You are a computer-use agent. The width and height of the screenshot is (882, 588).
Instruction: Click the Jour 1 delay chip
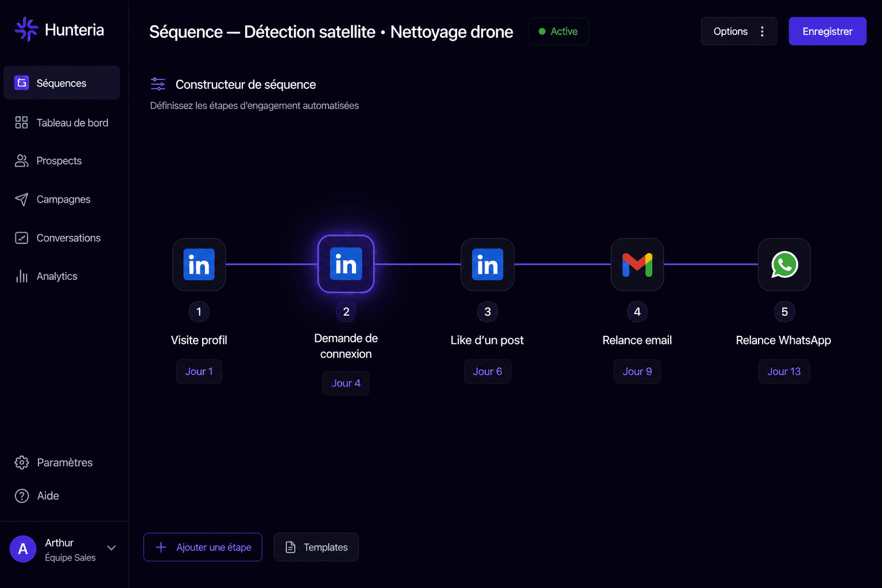[199, 372]
